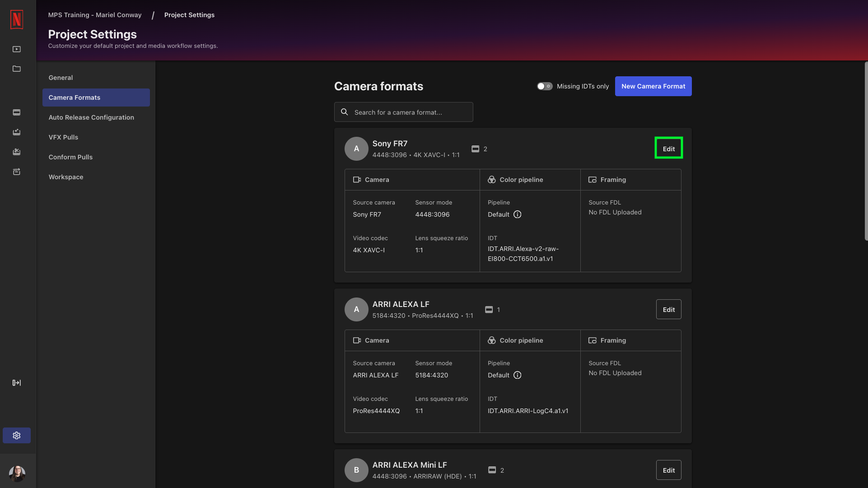Click 4K XAVC-I video codec value
Screen dimensions: 868x488
(x=369, y=250)
